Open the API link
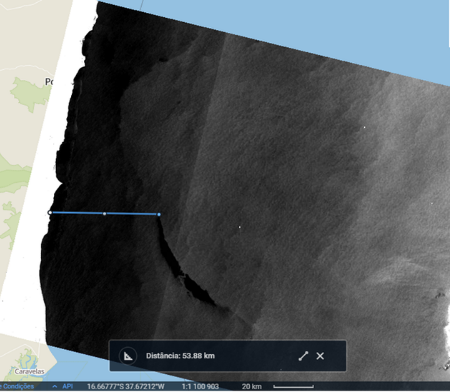Screen dimensions: 450x392 click(x=68, y=386)
